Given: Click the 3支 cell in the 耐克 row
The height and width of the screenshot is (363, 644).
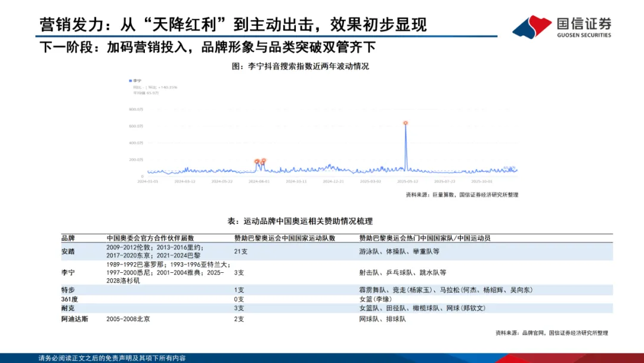Looking at the screenshot, I should (239, 308).
